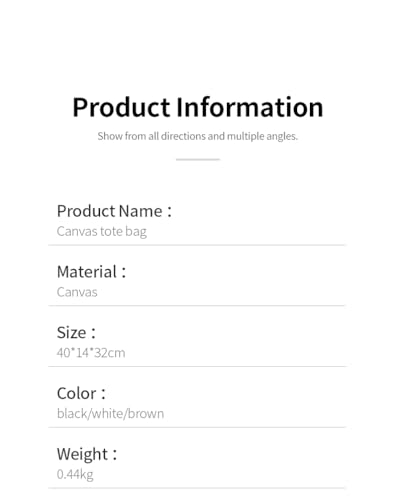Click the separator line below 0.44kg
The height and width of the screenshot is (500, 398).
197,488
